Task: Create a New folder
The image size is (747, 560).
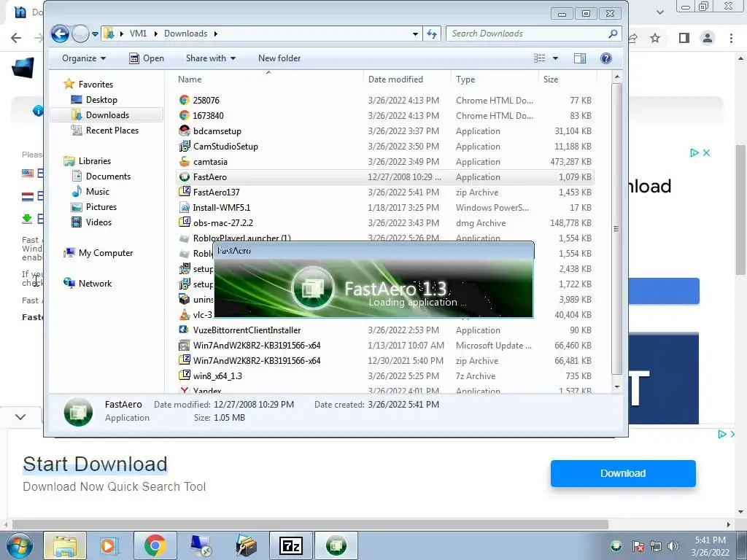Action: [279, 58]
